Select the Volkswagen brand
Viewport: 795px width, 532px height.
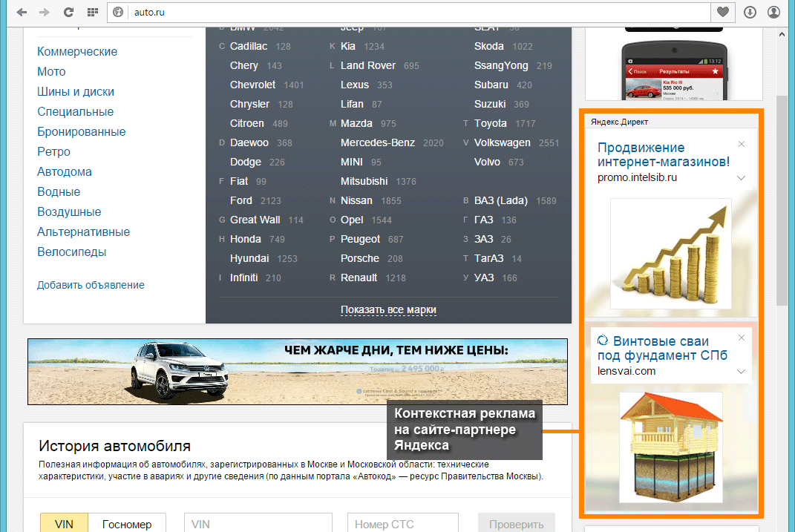click(502, 143)
